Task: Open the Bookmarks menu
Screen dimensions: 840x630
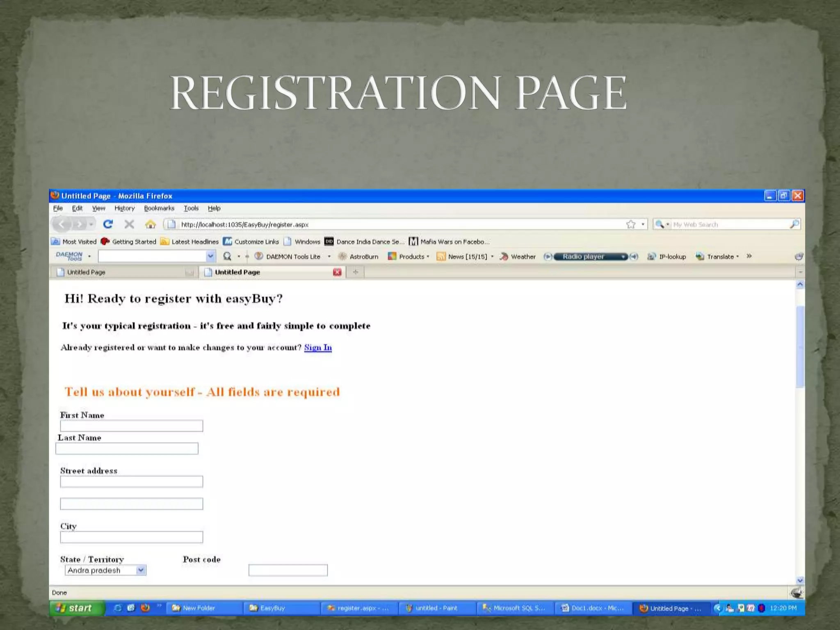Action: pos(159,208)
